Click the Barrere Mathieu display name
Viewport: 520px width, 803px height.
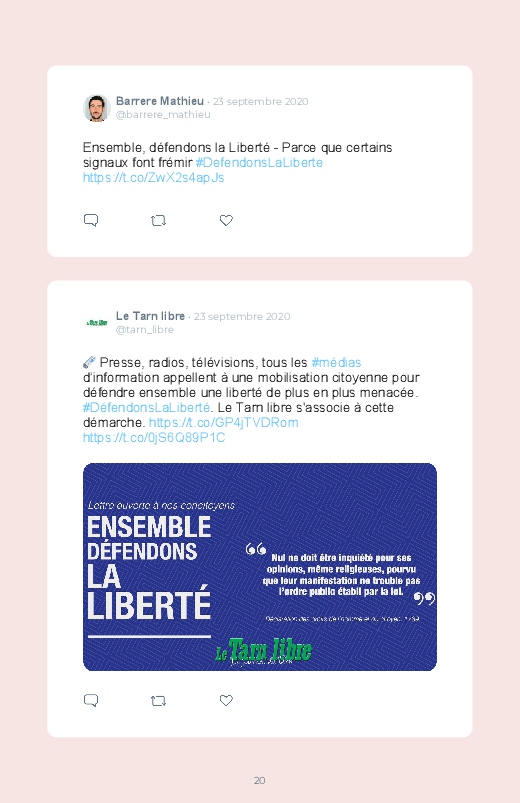160,101
